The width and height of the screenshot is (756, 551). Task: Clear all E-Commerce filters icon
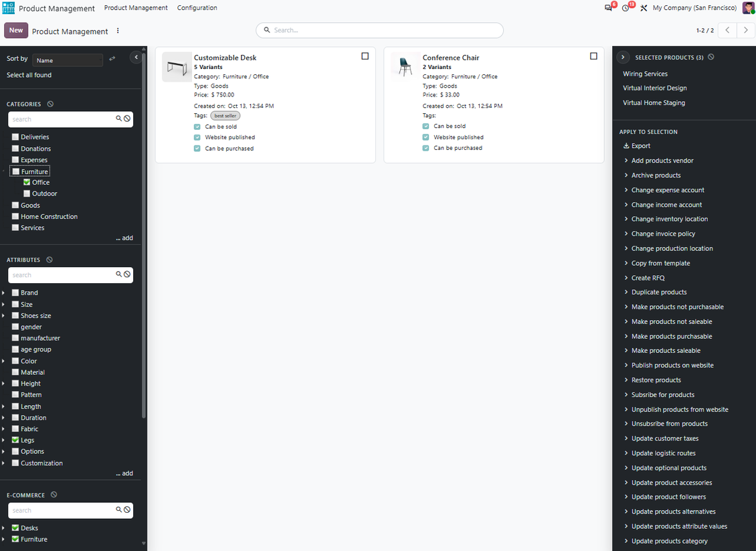[x=54, y=495]
